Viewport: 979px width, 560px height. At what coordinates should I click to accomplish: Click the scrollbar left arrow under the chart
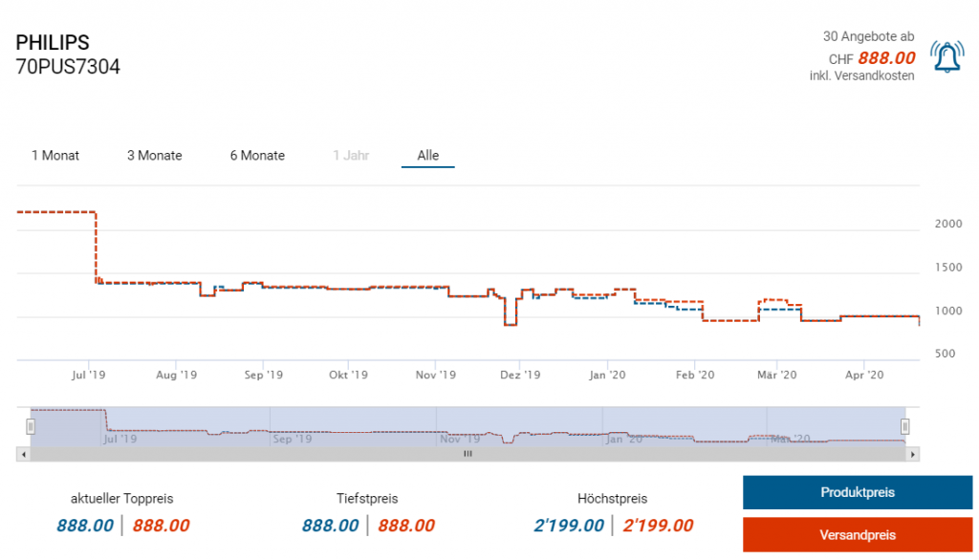point(23,455)
